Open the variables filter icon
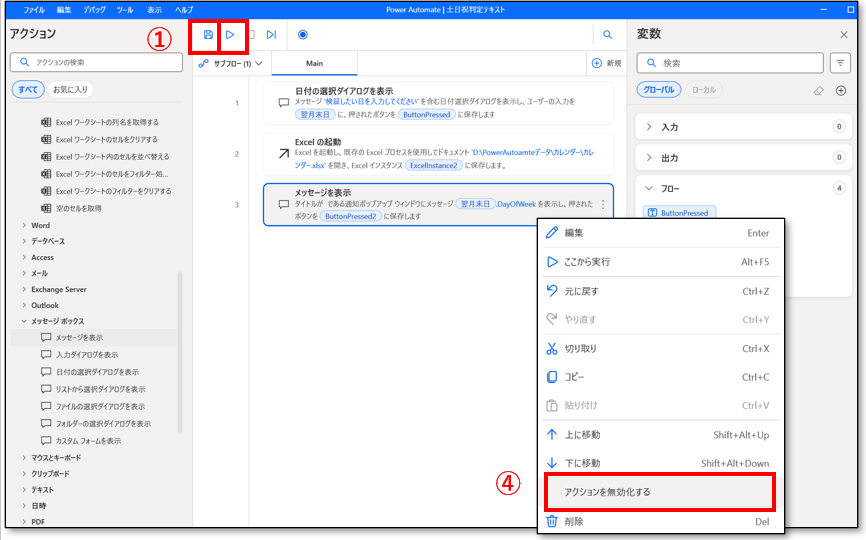This screenshot has width=866, height=540. [x=841, y=63]
